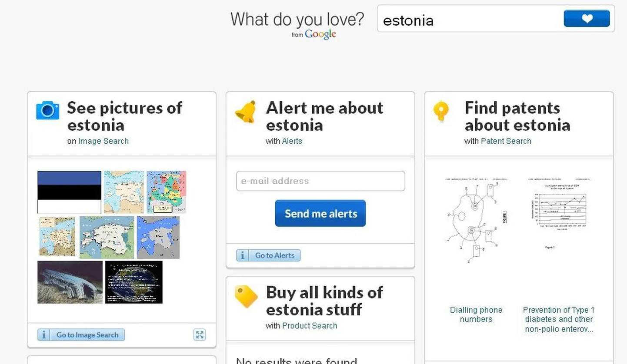The image size is (627, 364).
Task: Open the Product Search link
Action: tap(310, 326)
